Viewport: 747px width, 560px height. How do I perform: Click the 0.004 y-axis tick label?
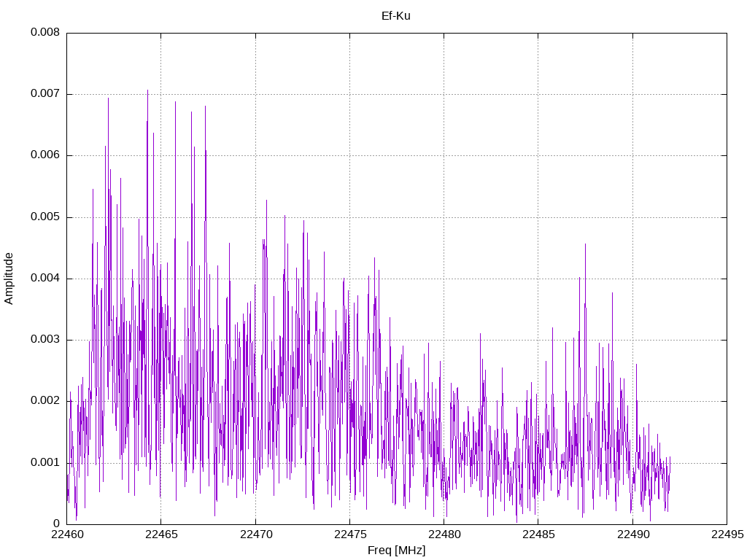(45, 279)
